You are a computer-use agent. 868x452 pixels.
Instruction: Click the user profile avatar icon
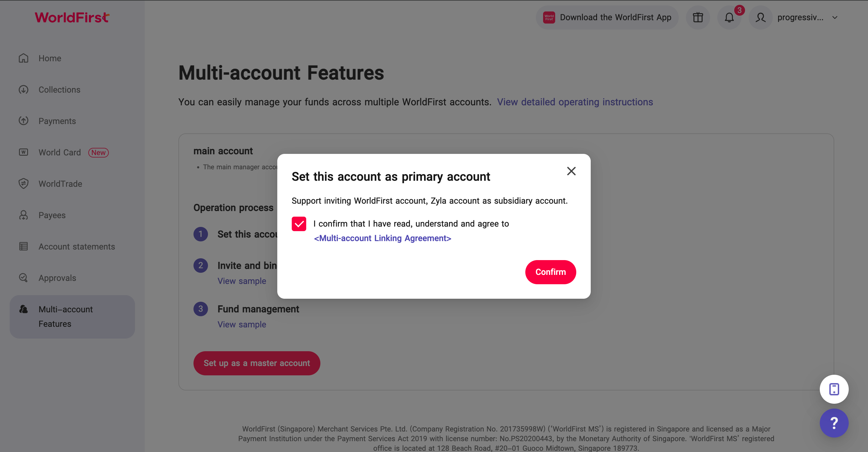click(760, 18)
